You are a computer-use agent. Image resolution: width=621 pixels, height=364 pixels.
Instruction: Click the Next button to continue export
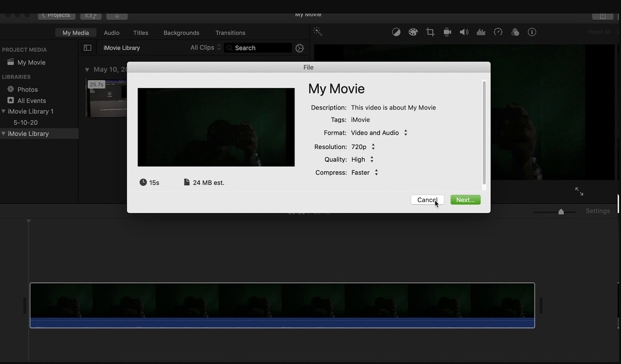pos(465,199)
